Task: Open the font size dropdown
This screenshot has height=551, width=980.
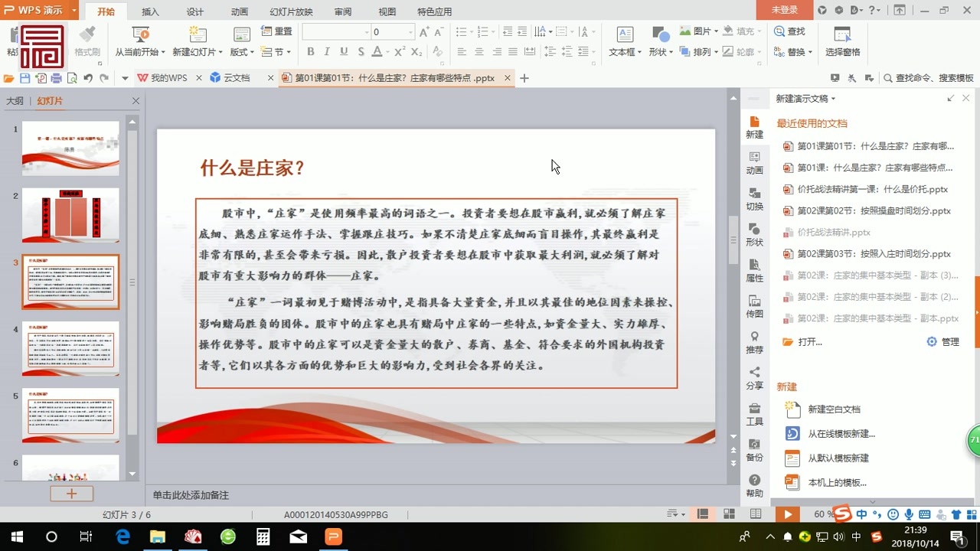Action: (x=410, y=32)
